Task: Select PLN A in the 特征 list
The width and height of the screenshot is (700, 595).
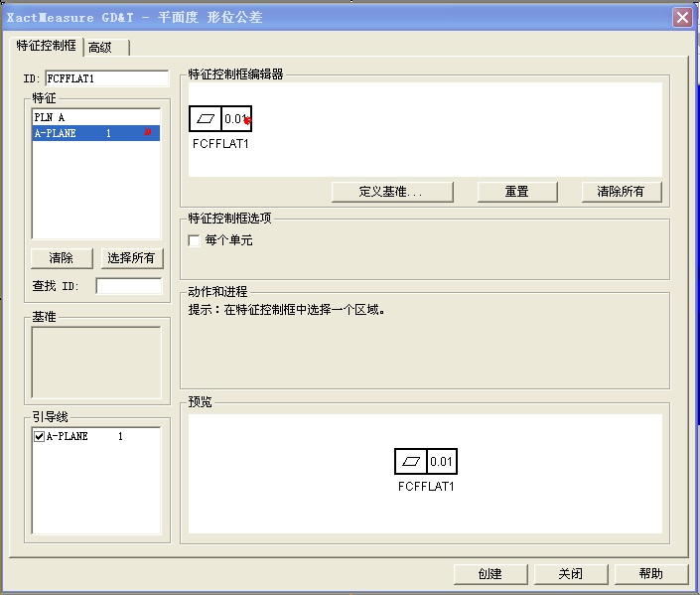Action: tap(50, 117)
